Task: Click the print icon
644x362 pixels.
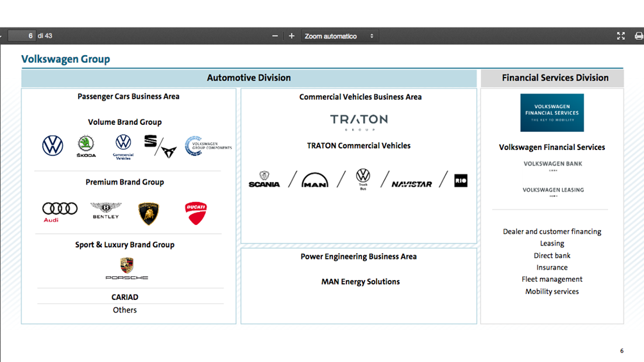Action: (639, 36)
